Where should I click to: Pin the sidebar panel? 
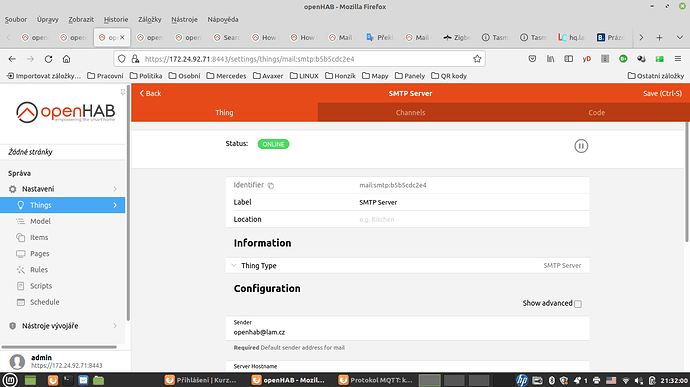pos(122,92)
